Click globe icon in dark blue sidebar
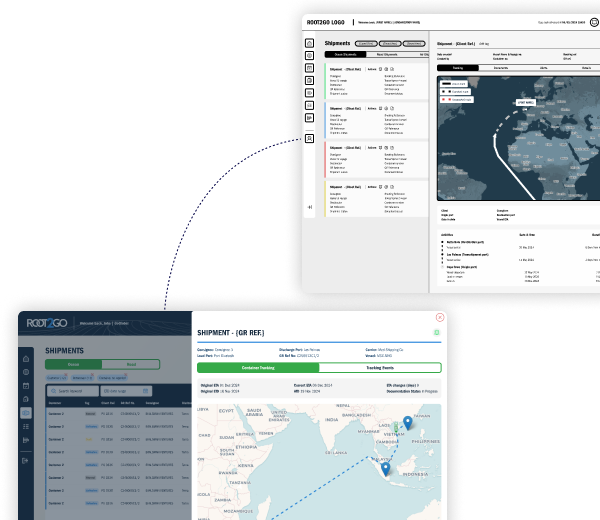600x520 pixels. (26, 372)
